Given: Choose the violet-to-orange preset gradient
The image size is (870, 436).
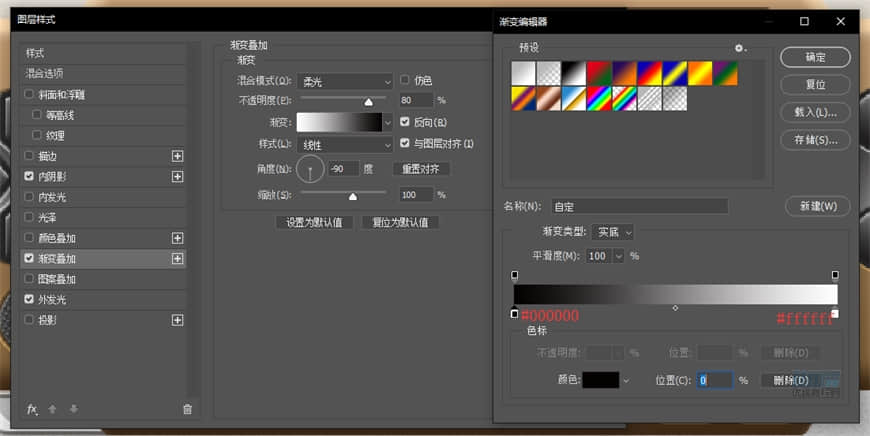Looking at the screenshot, I should pyautogui.click(x=624, y=73).
